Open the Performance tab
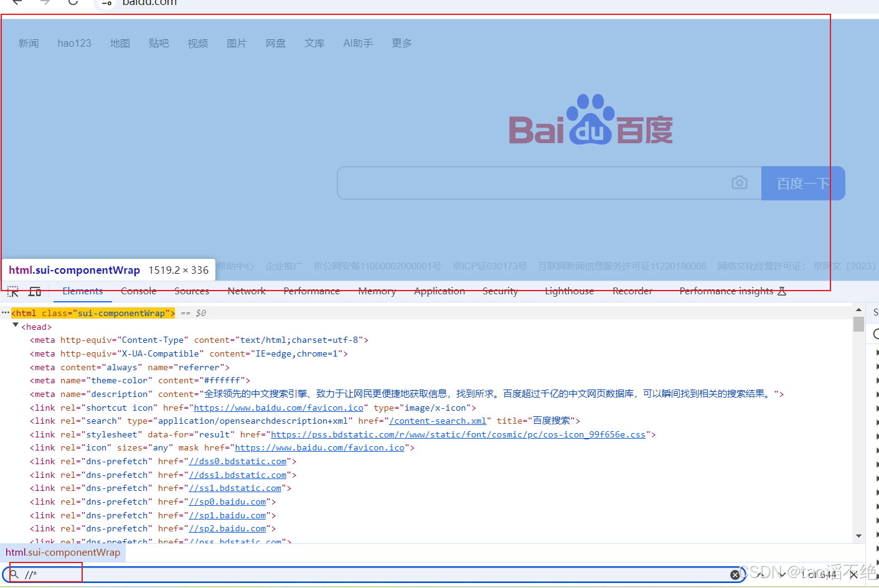Screen dimensions: 879x588 pos(312,291)
